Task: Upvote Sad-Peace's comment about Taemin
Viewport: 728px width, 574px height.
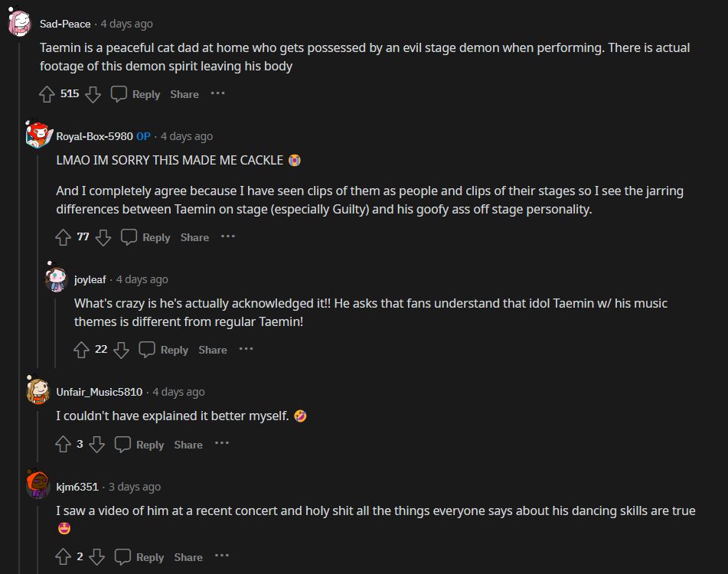Action: point(47,94)
